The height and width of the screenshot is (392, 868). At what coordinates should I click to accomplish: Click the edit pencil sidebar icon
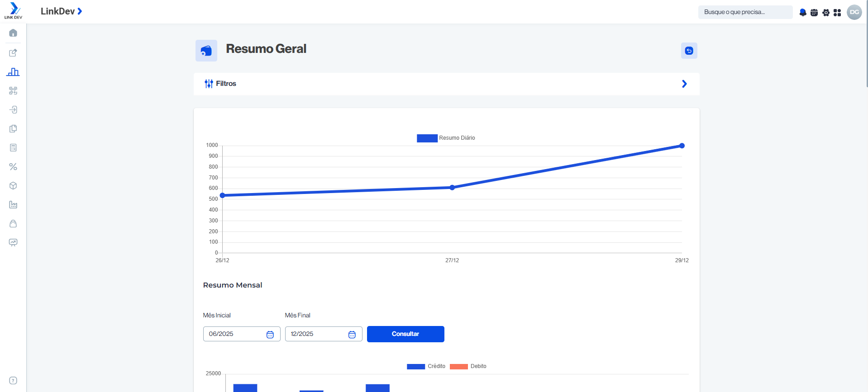point(13,53)
